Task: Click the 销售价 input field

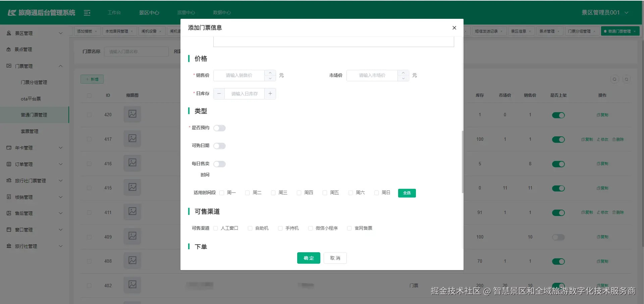Action: coord(239,76)
